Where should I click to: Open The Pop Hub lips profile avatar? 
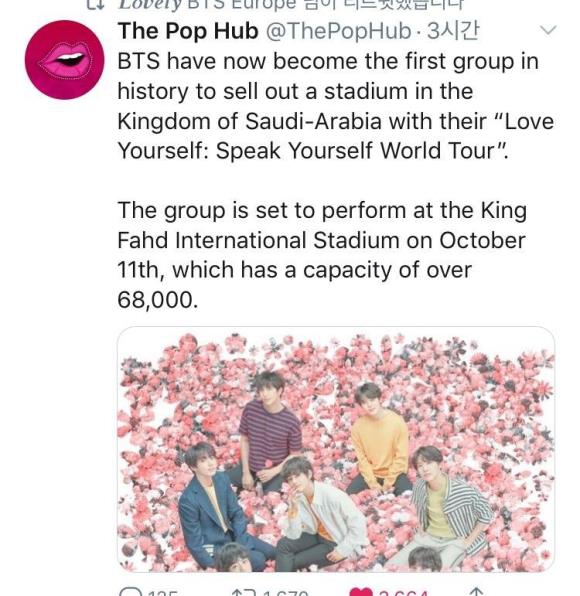click(x=64, y=60)
